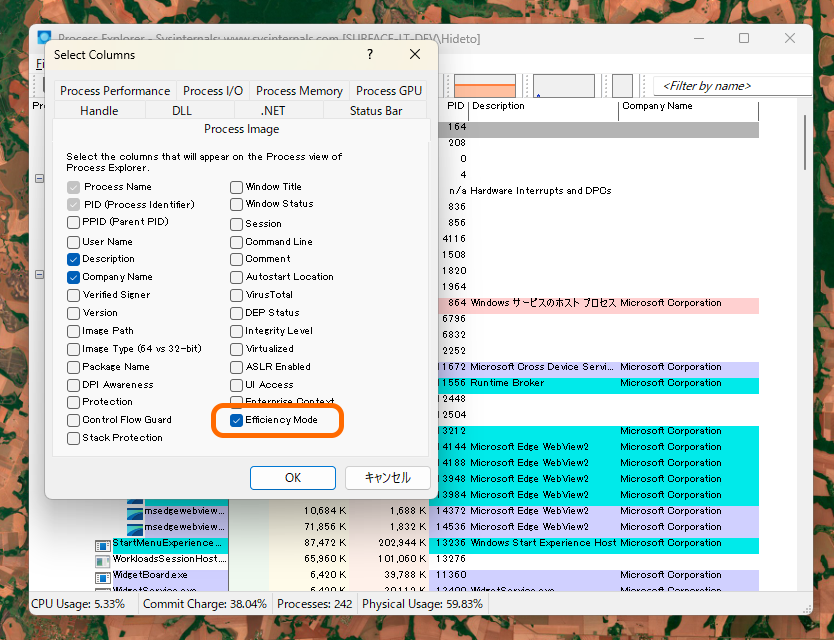This screenshot has height=640, width=834.
Task: Click the WorkloadsSessionHost process icon
Action: [x=102, y=561]
